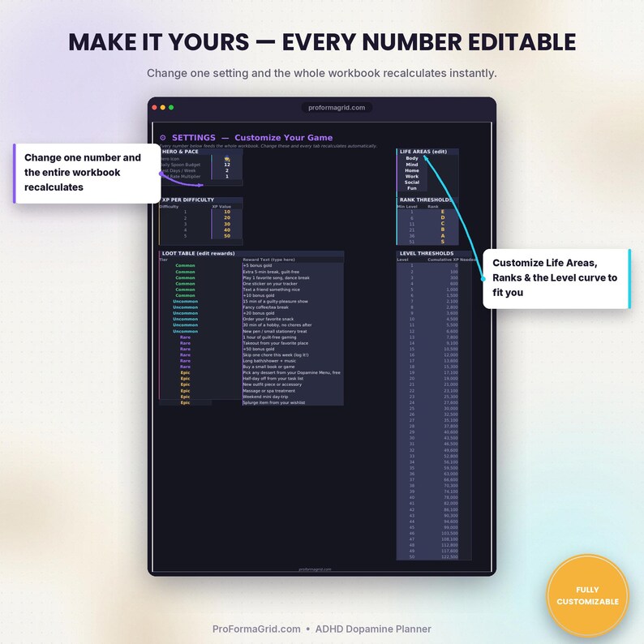Image resolution: width=644 pixels, height=644 pixels.
Task: Select XP value 30 for difficulty 3
Action: pyautogui.click(x=227, y=224)
